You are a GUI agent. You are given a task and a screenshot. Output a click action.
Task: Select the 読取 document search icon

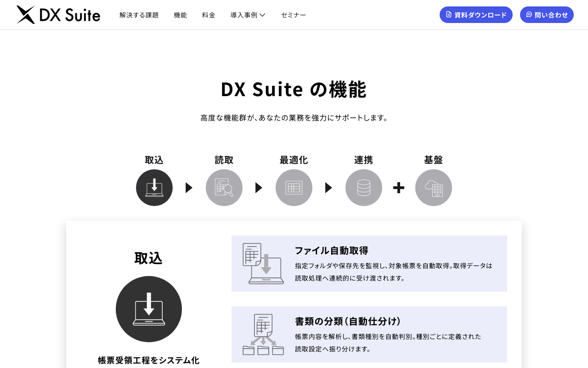224,188
